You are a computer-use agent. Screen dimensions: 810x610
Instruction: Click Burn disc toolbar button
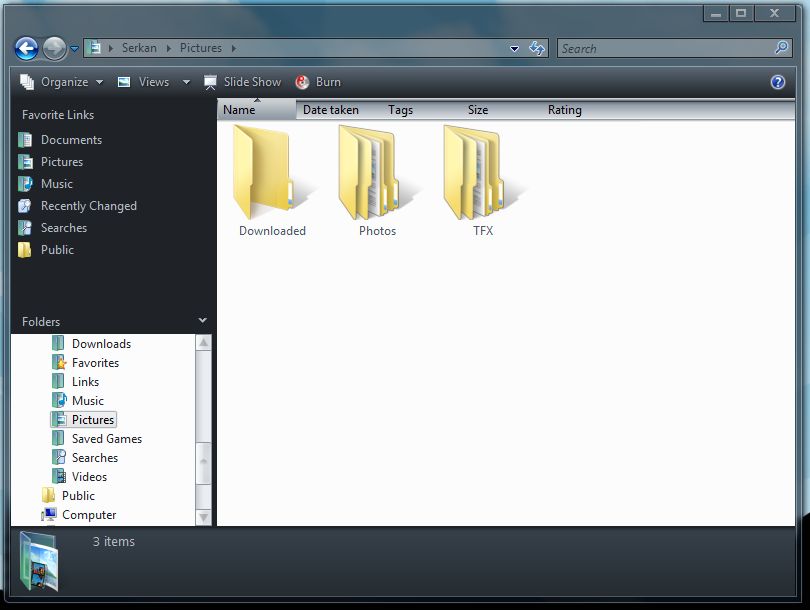[318, 82]
